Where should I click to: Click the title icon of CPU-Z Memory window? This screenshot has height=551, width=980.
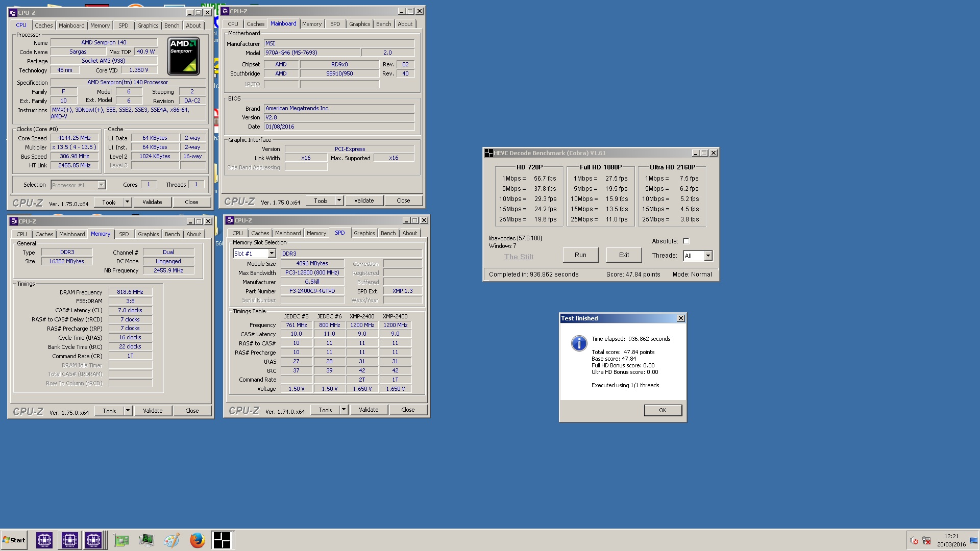coord(14,221)
